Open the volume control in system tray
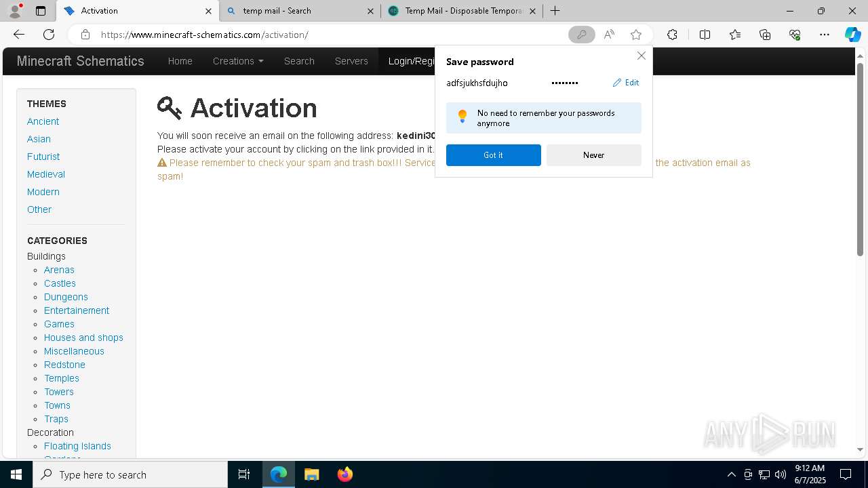 (780, 474)
